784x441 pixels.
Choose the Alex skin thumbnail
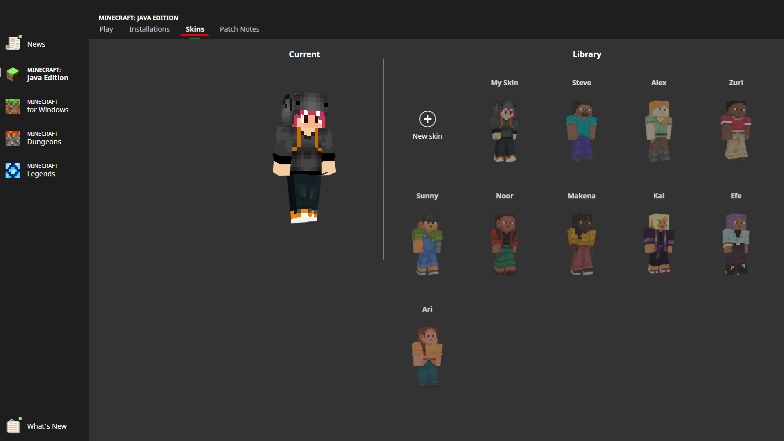click(x=658, y=130)
